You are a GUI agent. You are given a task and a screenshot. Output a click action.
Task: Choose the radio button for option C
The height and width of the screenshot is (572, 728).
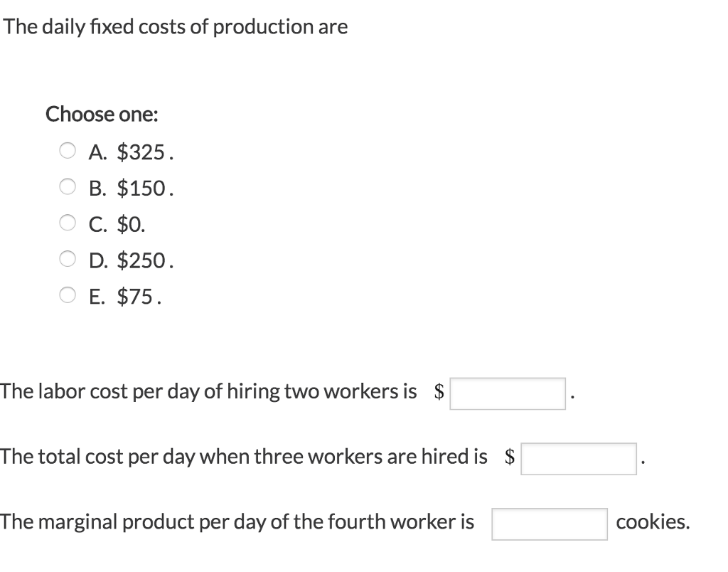68,224
